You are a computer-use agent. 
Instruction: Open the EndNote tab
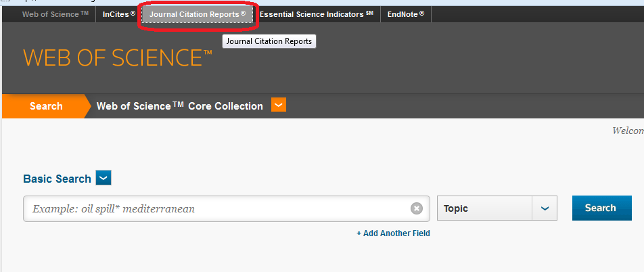[406, 14]
